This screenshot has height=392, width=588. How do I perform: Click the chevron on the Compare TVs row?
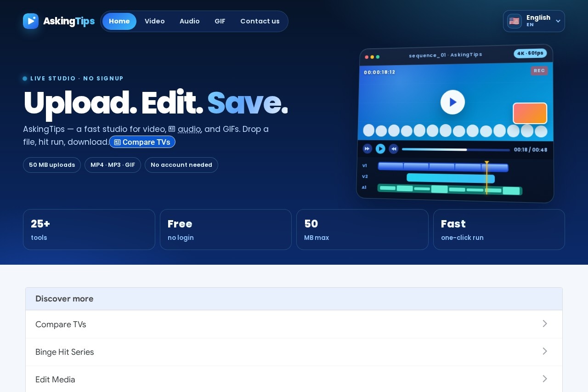(545, 324)
